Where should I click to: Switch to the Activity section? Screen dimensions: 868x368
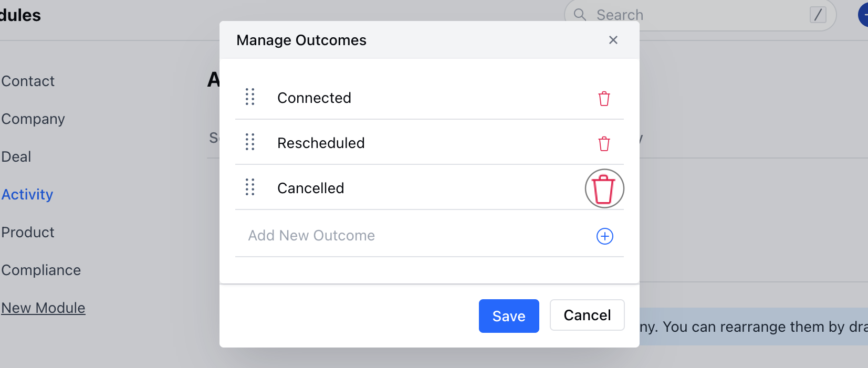27,194
